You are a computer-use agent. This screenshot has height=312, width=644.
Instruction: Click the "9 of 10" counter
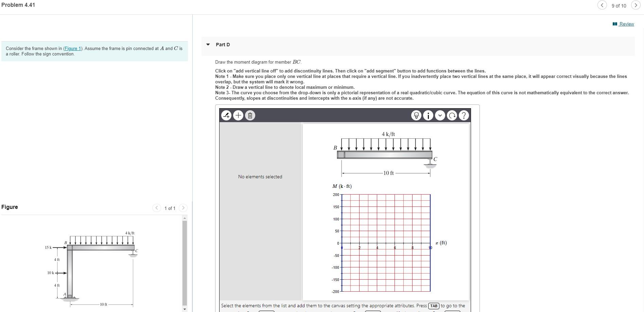point(619,6)
